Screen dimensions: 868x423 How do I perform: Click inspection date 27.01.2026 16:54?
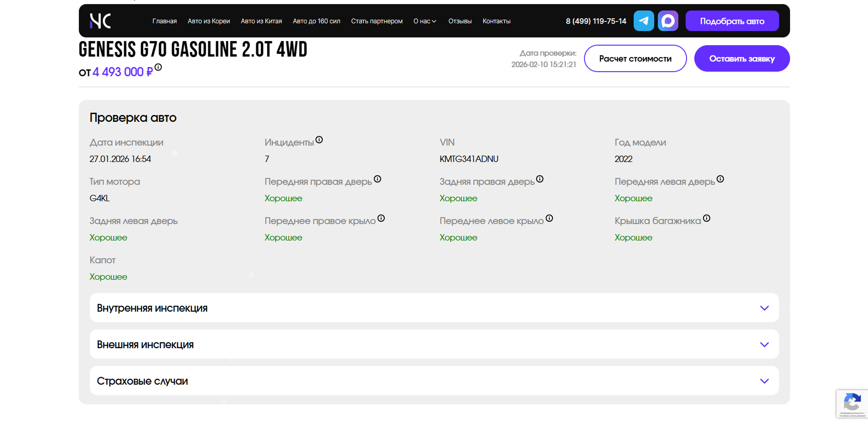[x=120, y=159]
